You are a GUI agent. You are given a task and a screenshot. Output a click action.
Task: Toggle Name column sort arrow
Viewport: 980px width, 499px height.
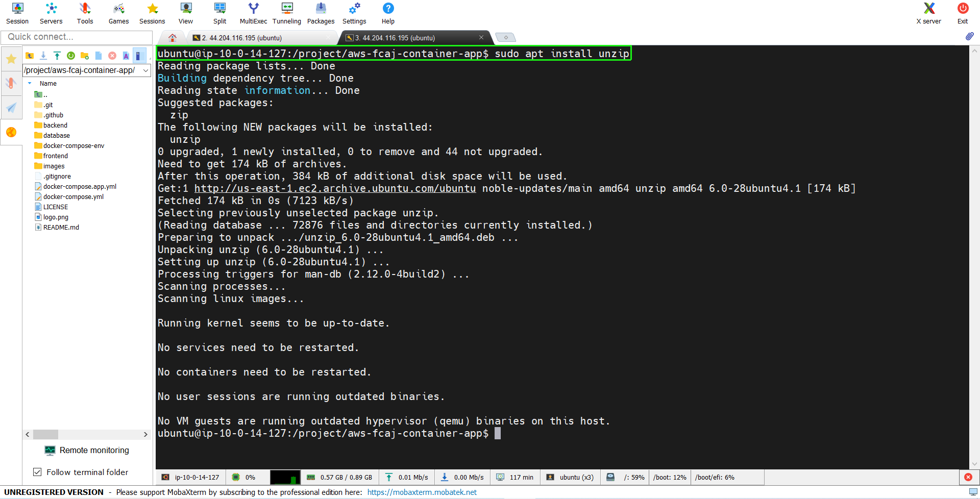tap(30, 83)
